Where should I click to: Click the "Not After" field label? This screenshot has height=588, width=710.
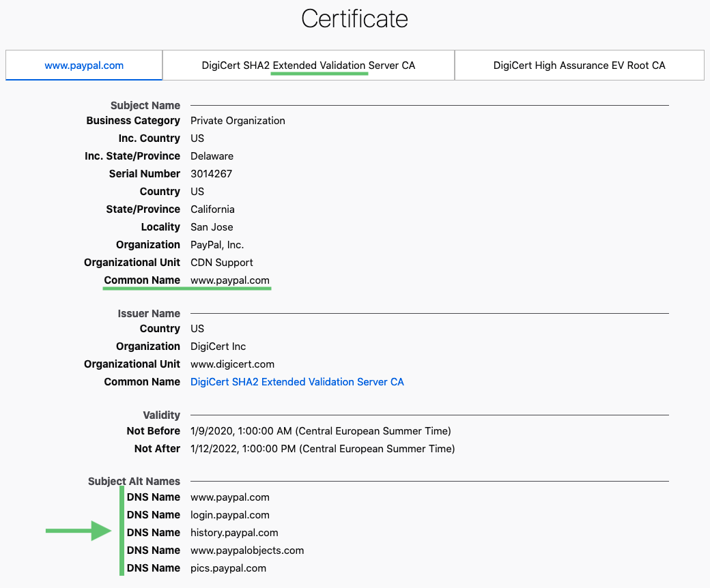(157, 449)
